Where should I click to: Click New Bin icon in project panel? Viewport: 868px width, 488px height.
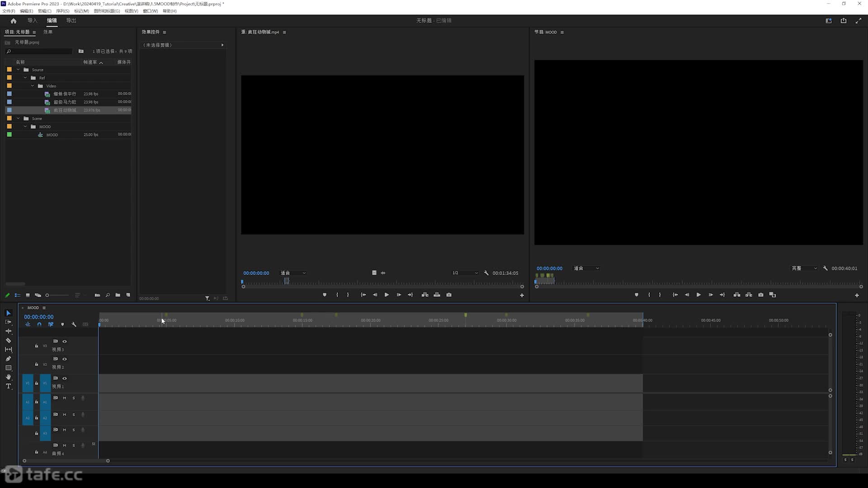pos(118,295)
